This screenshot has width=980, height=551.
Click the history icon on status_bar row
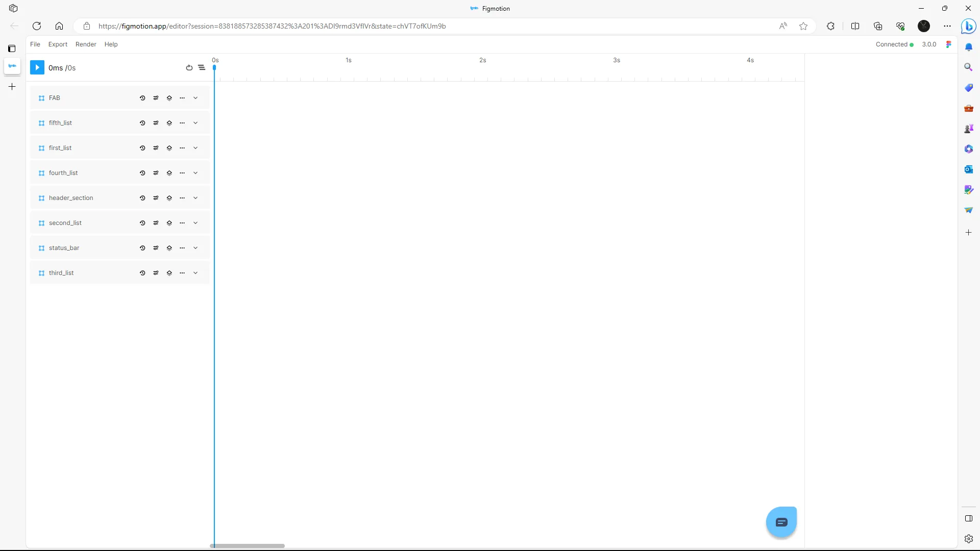click(x=142, y=248)
